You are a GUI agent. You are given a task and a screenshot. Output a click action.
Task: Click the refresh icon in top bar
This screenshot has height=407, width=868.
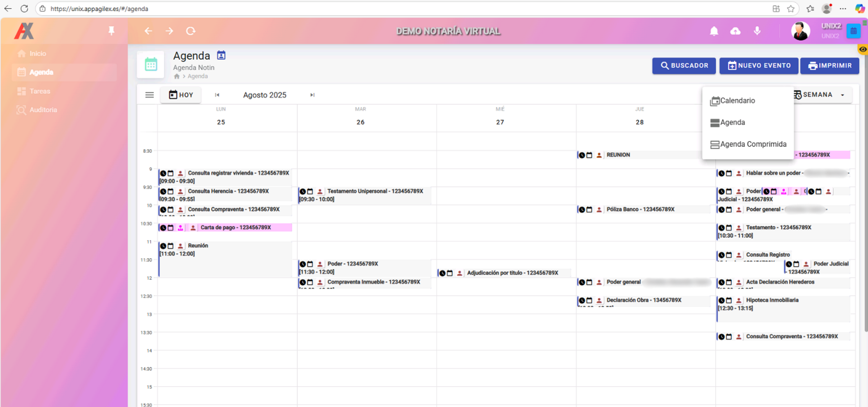191,31
